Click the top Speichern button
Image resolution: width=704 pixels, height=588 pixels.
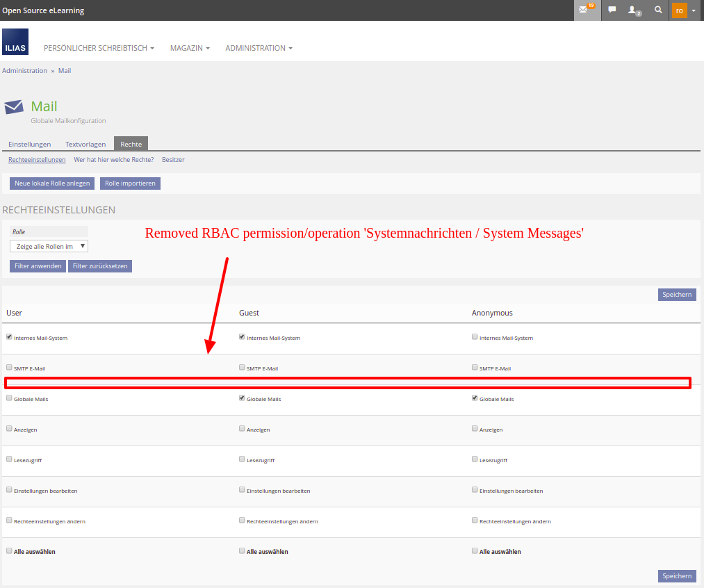(x=676, y=295)
